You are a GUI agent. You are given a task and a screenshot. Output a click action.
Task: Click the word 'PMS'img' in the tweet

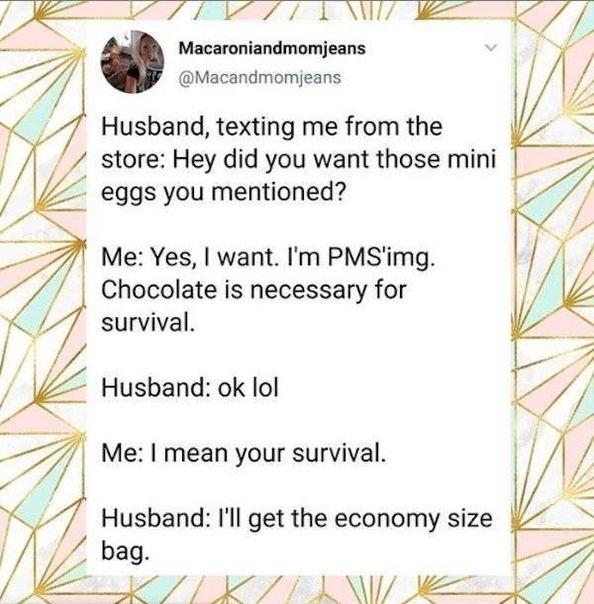click(379, 258)
